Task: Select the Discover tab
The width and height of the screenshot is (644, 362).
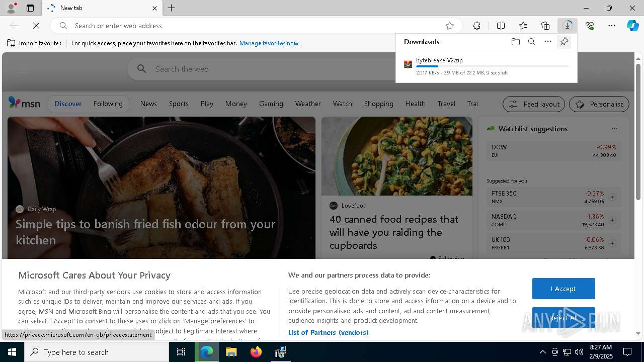Action: (x=68, y=104)
